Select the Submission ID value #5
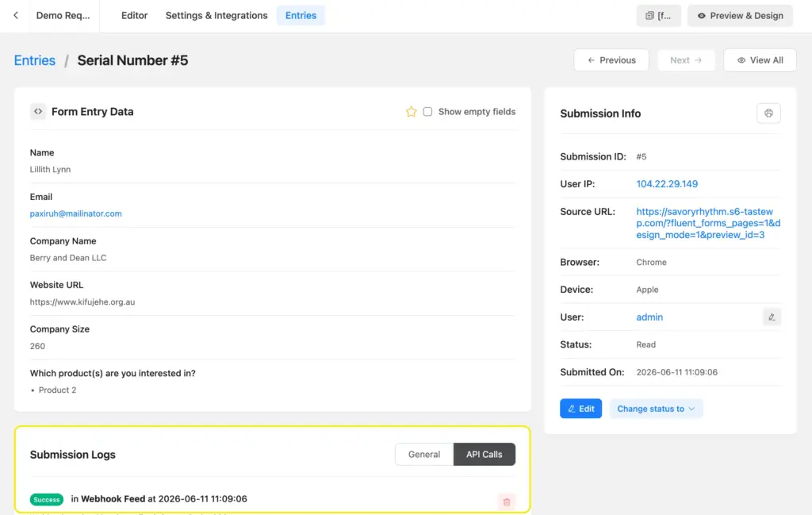812x515 pixels. tap(641, 156)
